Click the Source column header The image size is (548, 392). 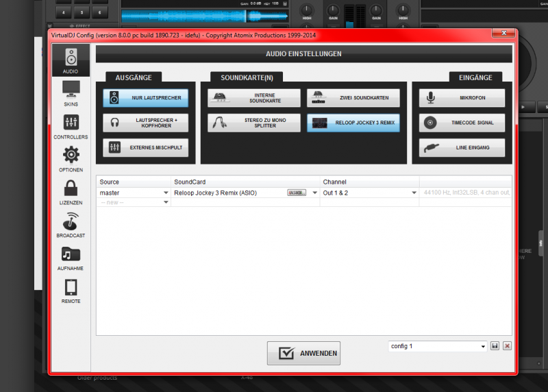pyautogui.click(x=134, y=182)
